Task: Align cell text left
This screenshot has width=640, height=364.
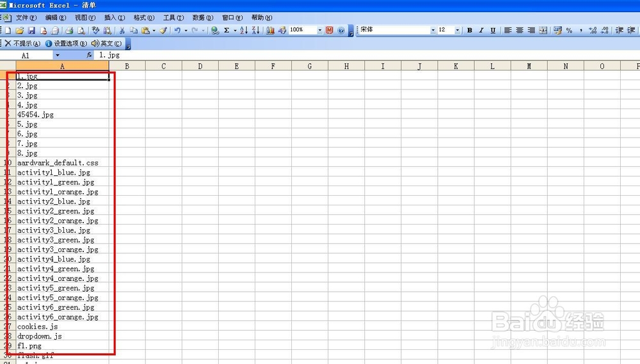Action: [508, 30]
